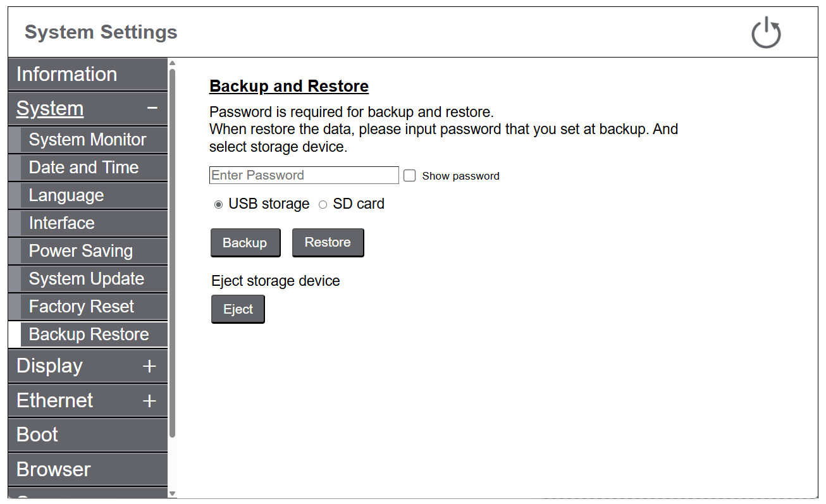Expand the Ethernet section plus icon

[149, 401]
